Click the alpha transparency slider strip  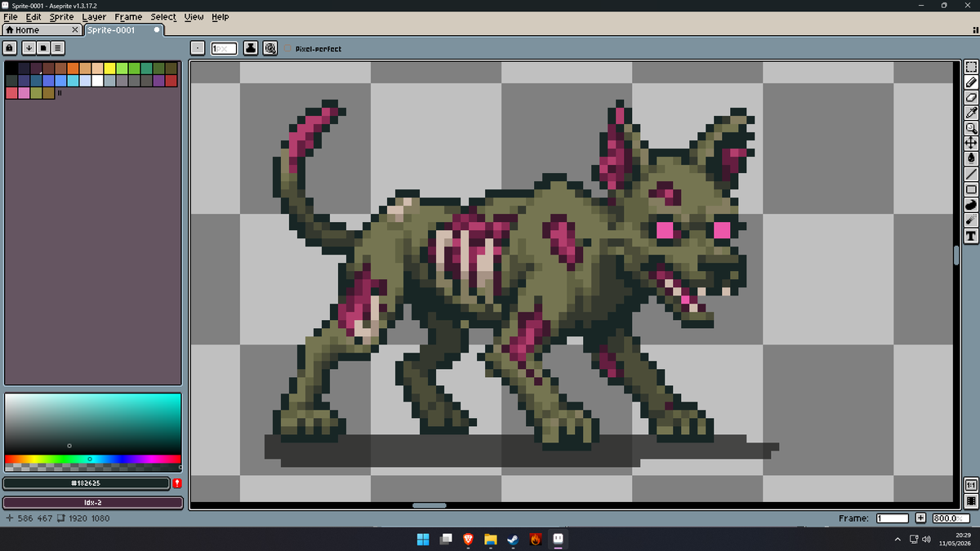[92, 468]
